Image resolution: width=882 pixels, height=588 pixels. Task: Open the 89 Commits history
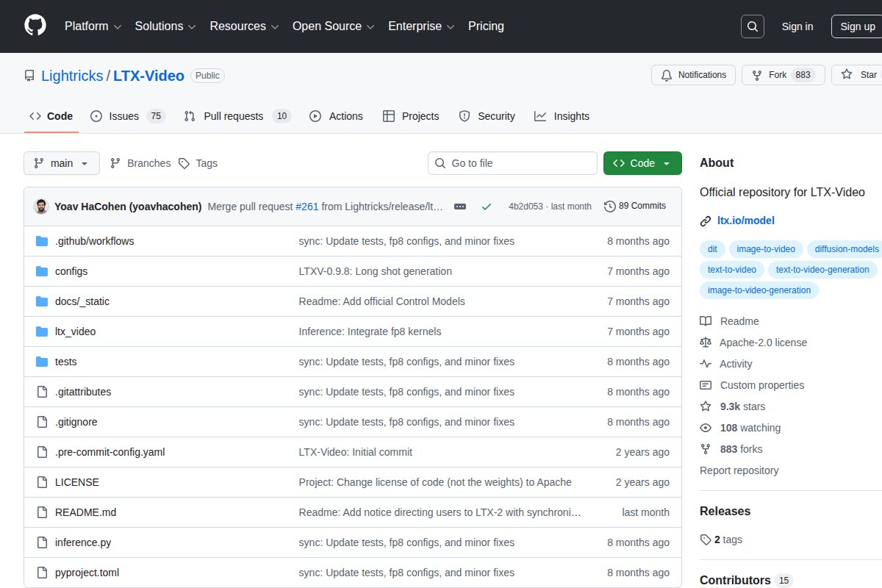click(635, 206)
